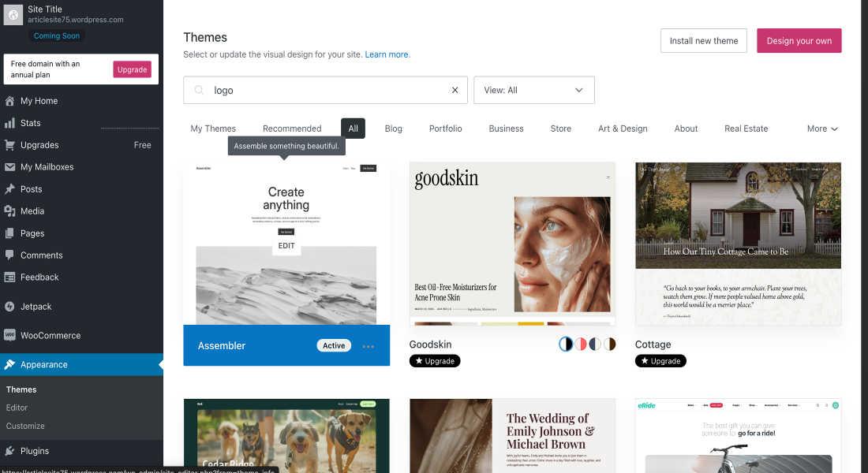The width and height of the screenshot is (868, 473).
Task: Switch to the Recommended tab
Action: [x=292, y=128]
